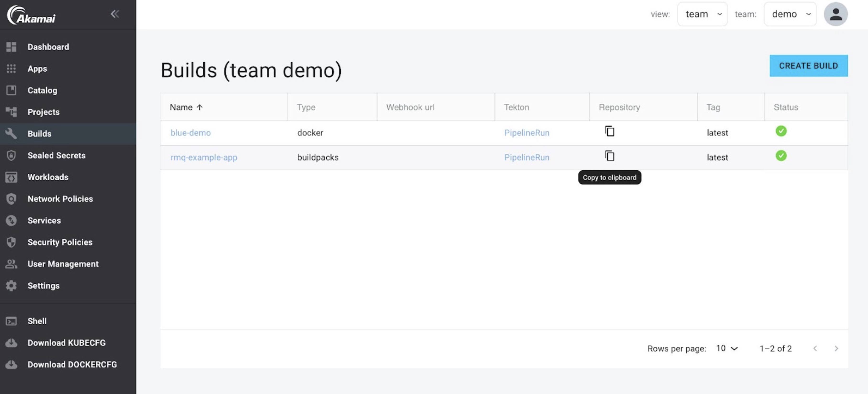This screenshot has height=394, width=868.
Task: Click the blue-demo green status checkmark
Action: click(x=781, y=131)
